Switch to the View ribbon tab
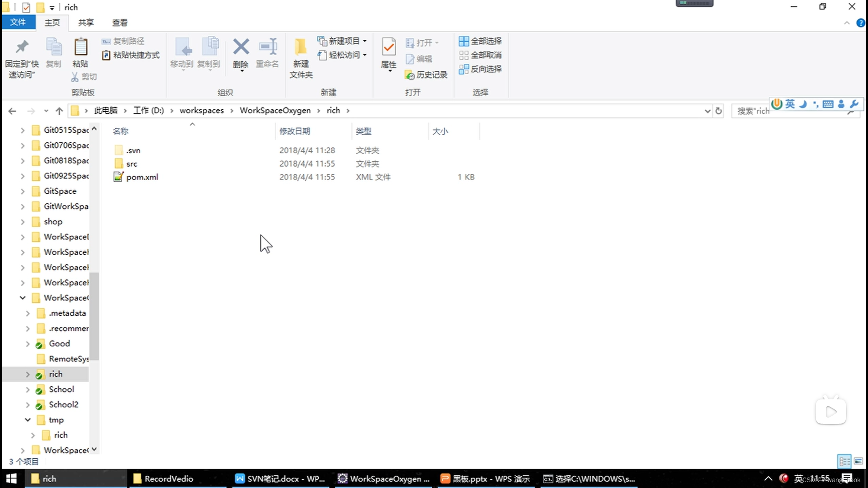The image size is (868, 488). (120, 23)
